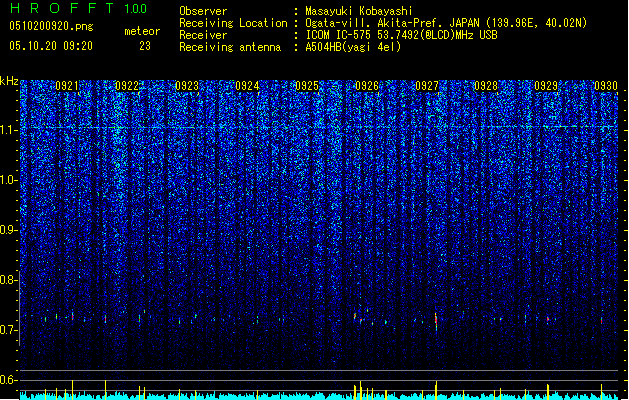The height and width of the screenshot is (400, 629).
Task: Click the 1.1 frequency axis label
Action: point(8,130)
